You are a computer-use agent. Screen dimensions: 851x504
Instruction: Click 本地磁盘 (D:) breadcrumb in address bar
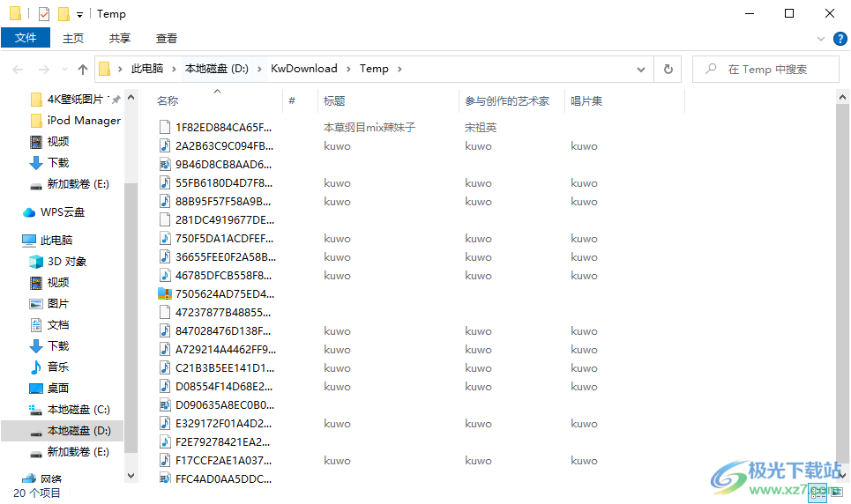(217, 69)
